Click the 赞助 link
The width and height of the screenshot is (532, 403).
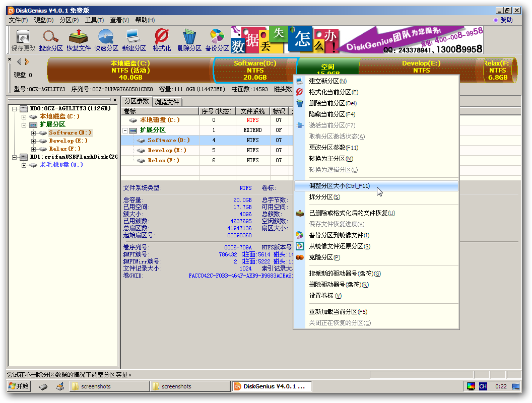click(x=506, y=20)
